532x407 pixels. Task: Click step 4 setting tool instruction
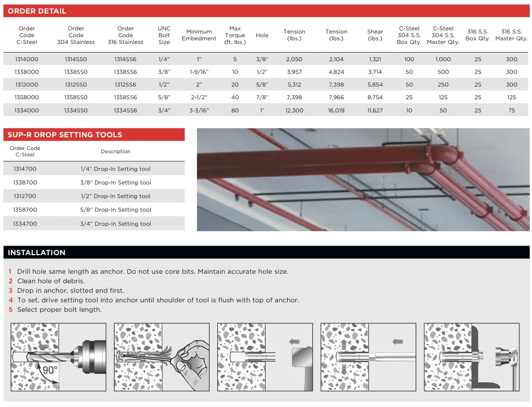(x=158, y=300)
